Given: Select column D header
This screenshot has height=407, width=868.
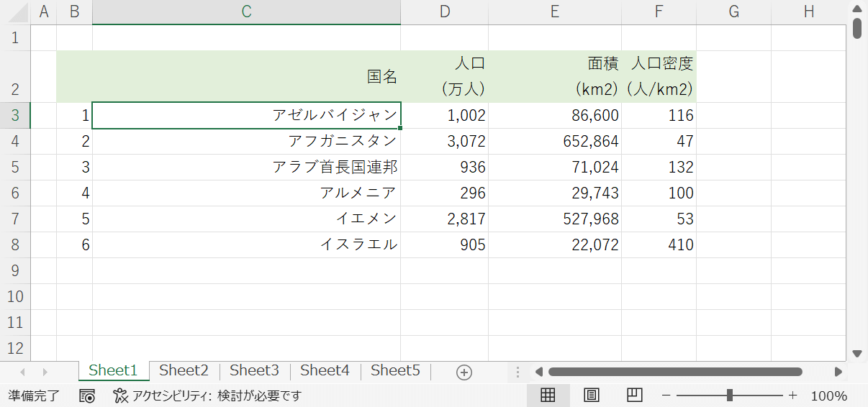Looking at the screenshot, I should 444,12.
